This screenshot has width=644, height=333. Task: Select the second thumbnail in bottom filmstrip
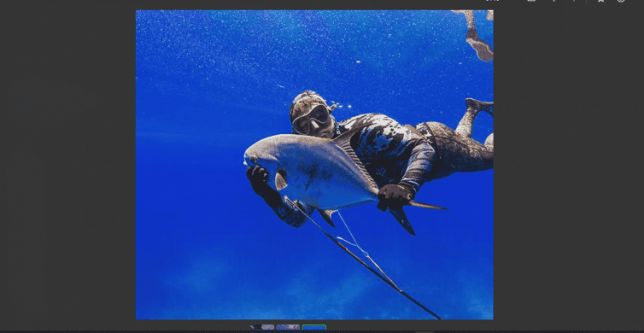(x=288, y=327)
